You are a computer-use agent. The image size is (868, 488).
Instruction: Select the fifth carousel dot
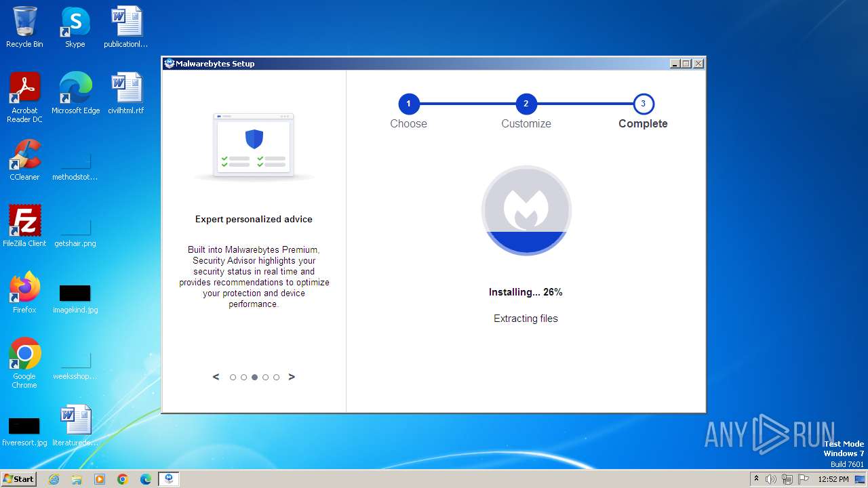(276, 378)
